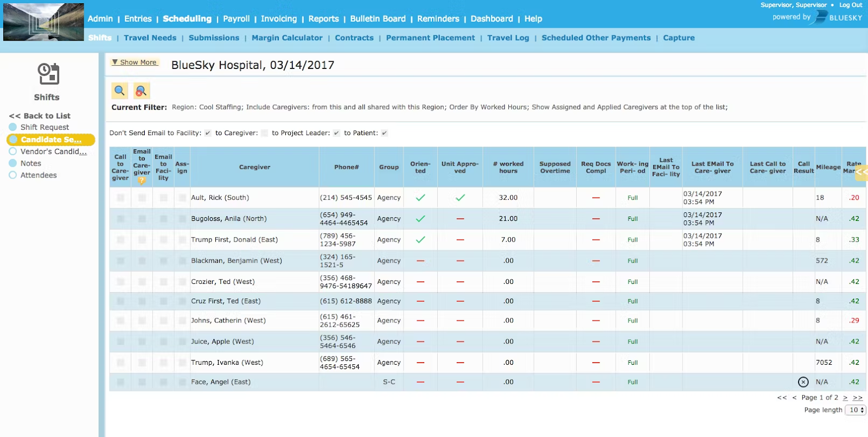Switch to the Travel Needs submenu

150,38
